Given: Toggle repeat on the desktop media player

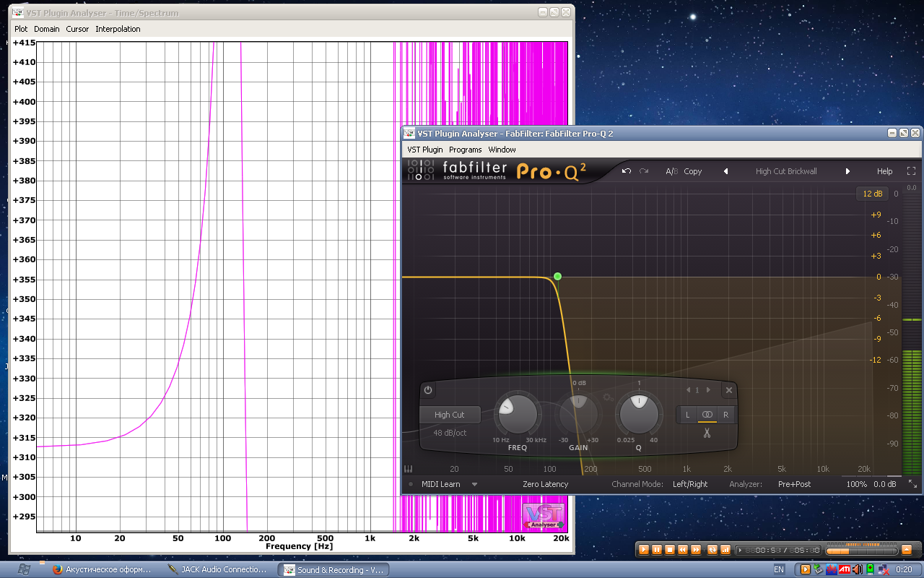Looking at the screenshot, I should (712, 550).
